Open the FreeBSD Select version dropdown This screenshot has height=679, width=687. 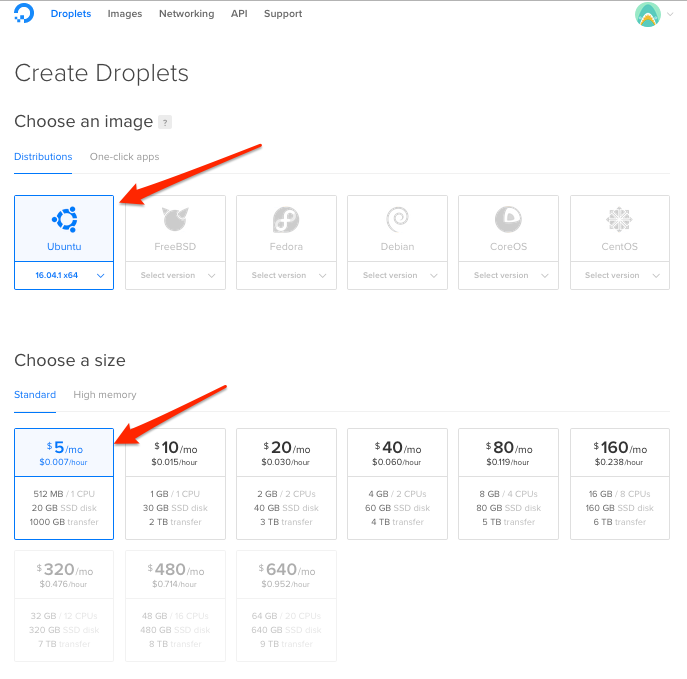click(175, 276)
